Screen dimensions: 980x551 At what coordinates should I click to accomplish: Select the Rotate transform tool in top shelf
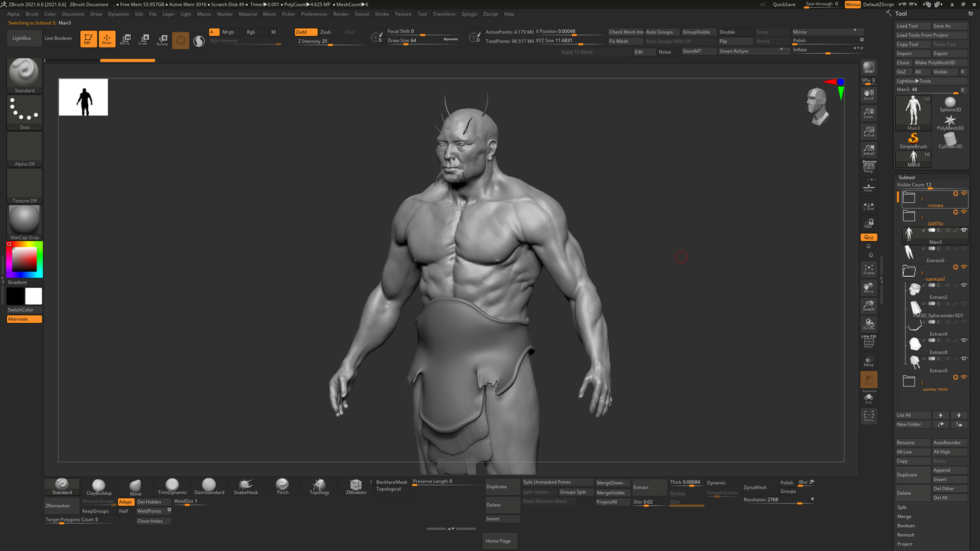tap(162, 39)
